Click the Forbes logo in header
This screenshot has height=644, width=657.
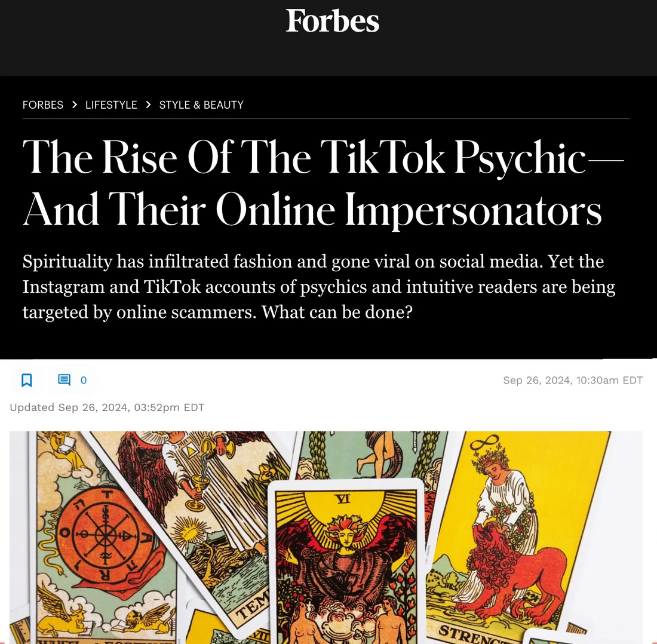point(332,21)
